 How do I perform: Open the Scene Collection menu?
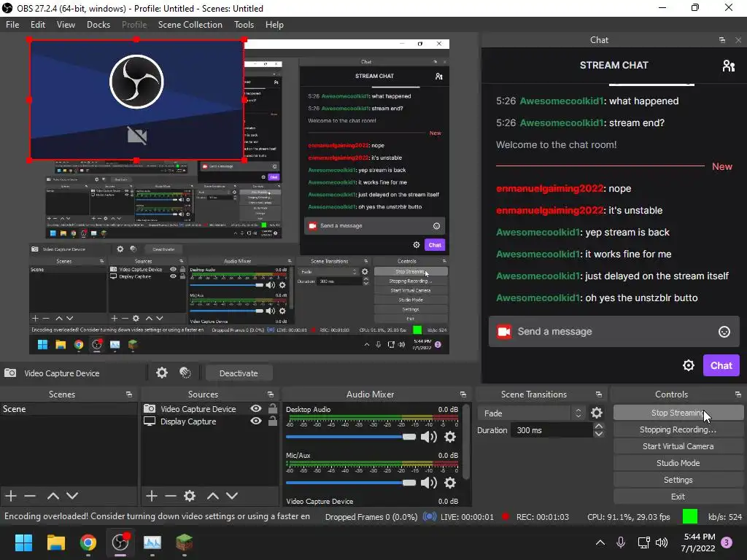pyautogui.click(x=190, y=25)
